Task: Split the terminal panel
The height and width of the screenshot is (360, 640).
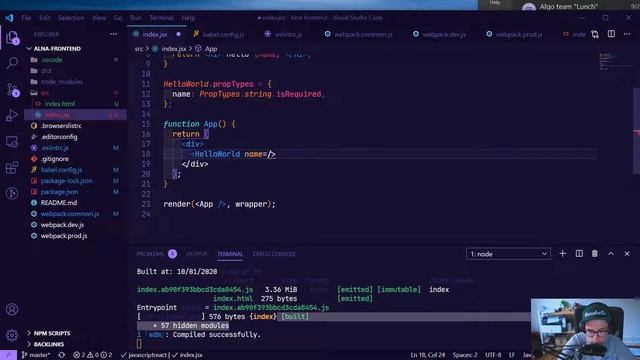Action: click(579, 253)
